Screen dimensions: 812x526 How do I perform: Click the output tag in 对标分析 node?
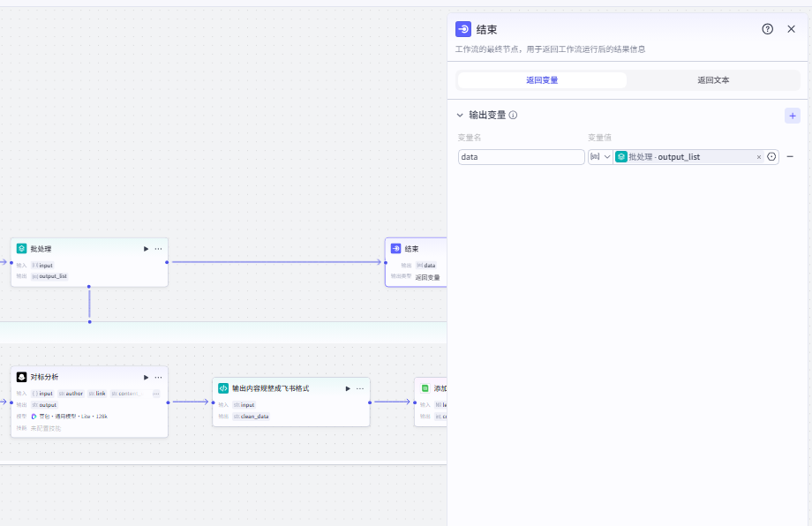pos(44,405)
